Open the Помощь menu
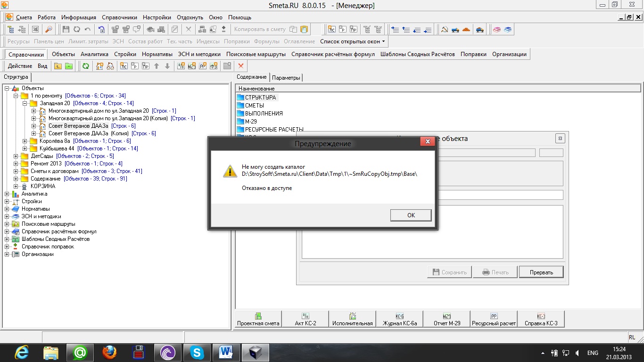 [240, 17]
